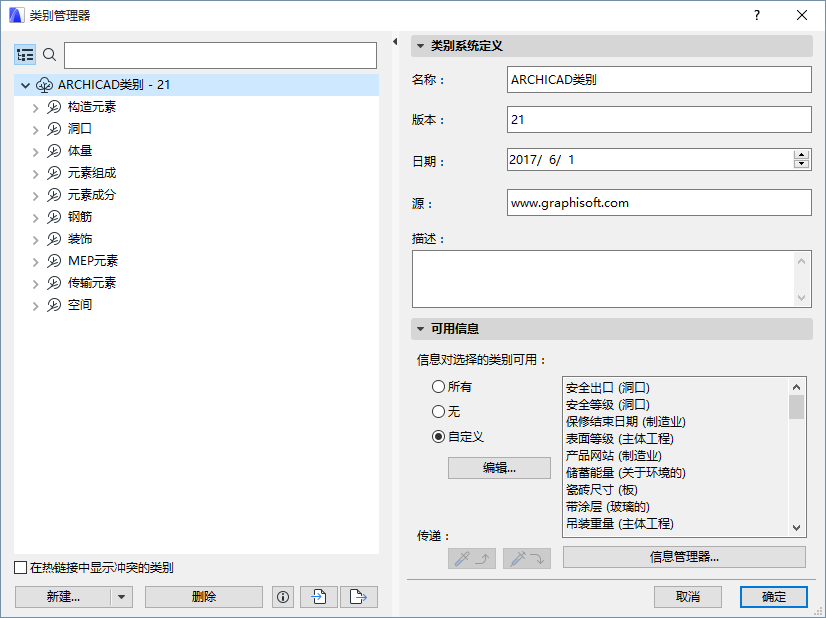The width and height of the screenshot is (826, 618).
Task: Select the 无 radio option
Action: [x=438, y=411]
